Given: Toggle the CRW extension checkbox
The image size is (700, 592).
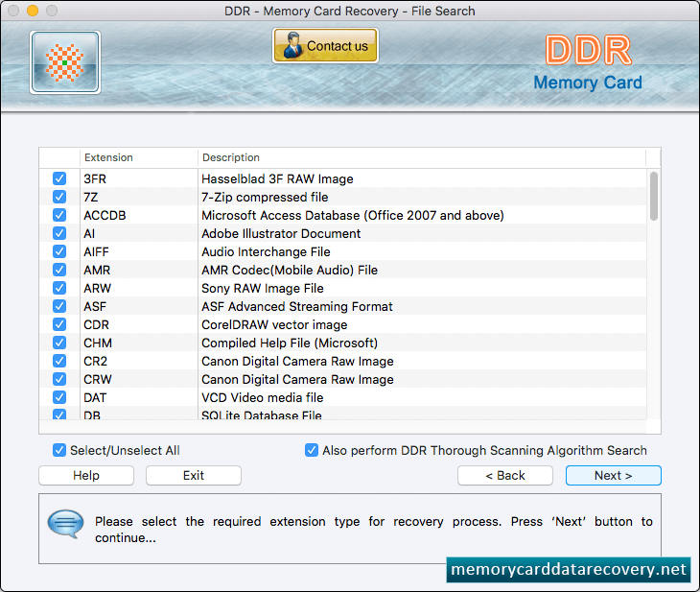Looking at the screenshot, I should pos(59,379).
